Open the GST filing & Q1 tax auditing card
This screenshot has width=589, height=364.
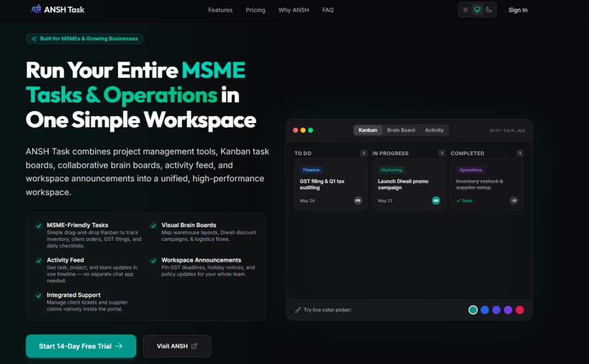(331, 184)
